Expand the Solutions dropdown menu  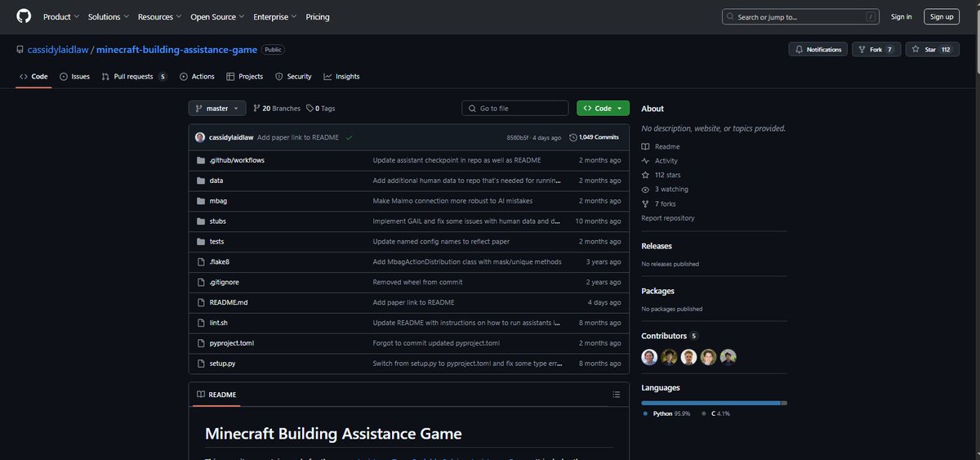click(108, 16)
